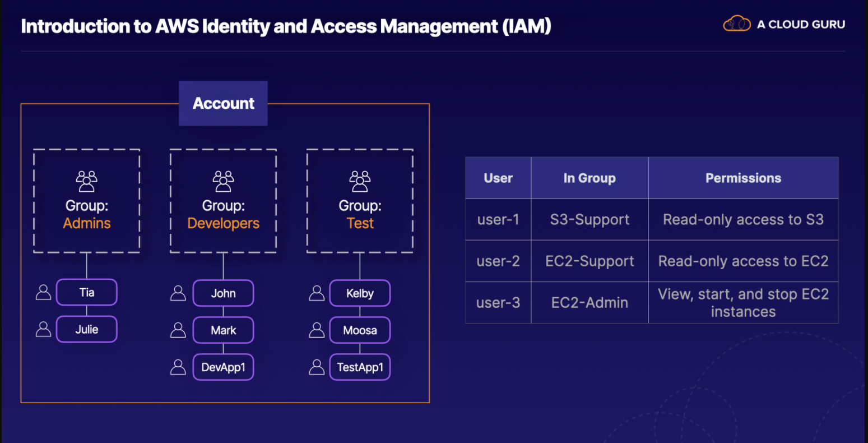Click the EC2-Admin group cell
Viewport: 868px width, 443px height.
pos(590,302)
